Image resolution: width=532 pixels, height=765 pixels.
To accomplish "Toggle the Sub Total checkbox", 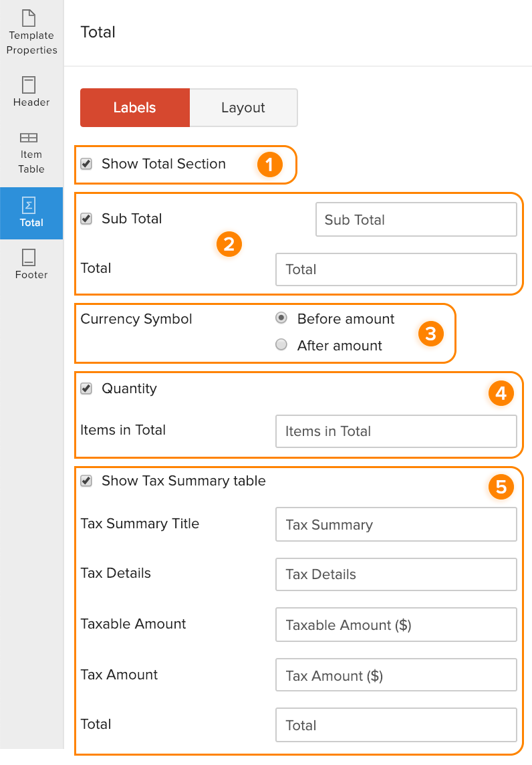I will point(86,219).
